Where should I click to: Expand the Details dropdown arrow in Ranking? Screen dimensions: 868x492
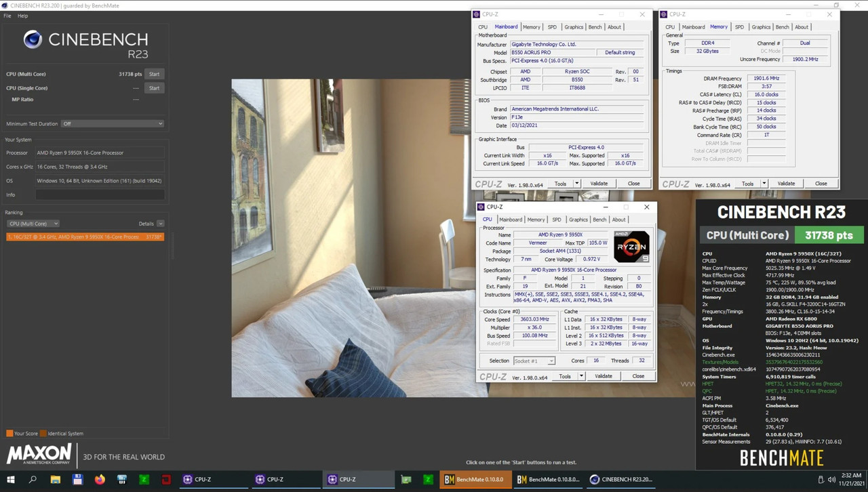click(x=160, y=224)
